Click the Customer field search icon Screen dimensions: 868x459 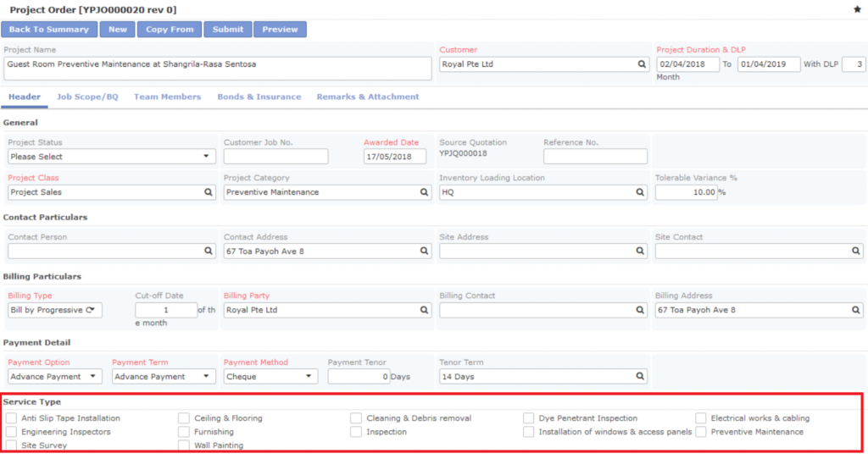tap(642, 64)
